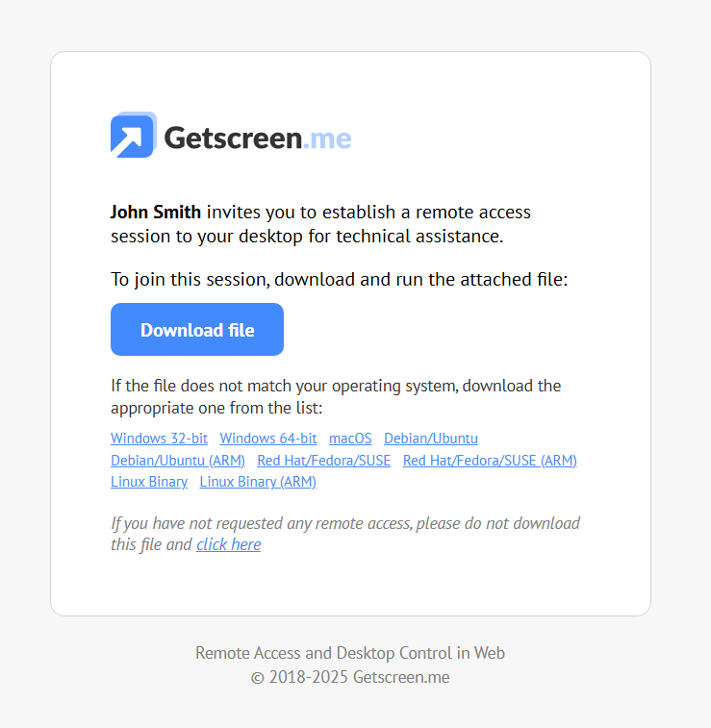Download the non-ARM Linux Binary link

coord(149,482)
